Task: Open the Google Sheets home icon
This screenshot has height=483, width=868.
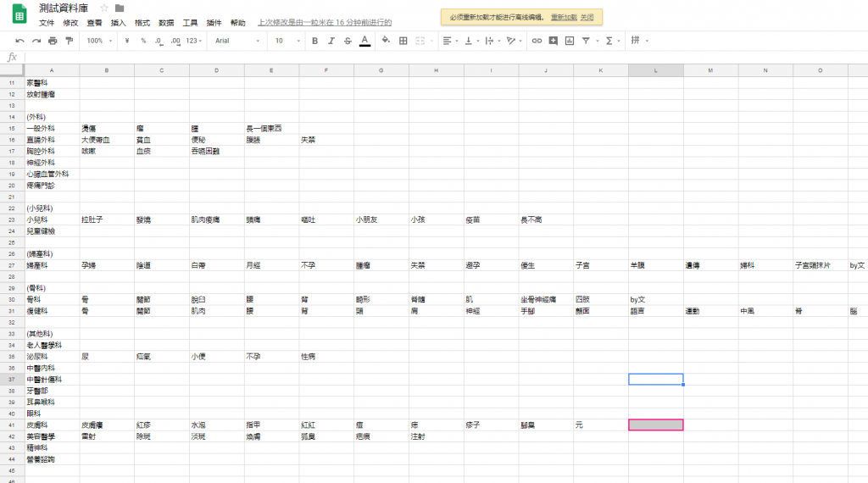Action: pos(19,14)
